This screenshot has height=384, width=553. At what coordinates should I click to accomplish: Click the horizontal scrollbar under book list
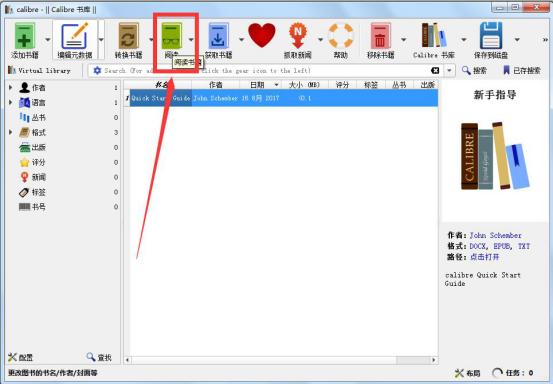pos(280,360)
